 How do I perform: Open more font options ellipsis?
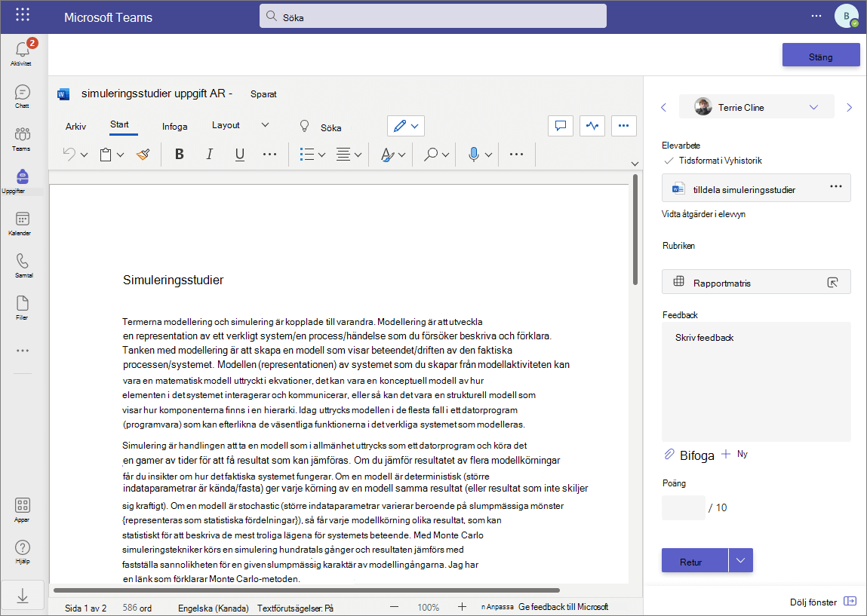tap(270, 154)
